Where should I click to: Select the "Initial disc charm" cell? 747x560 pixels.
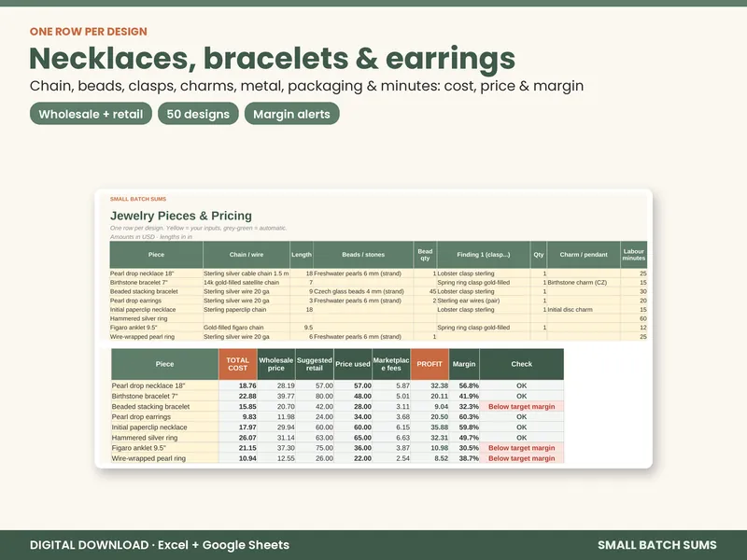click(584, 310)
